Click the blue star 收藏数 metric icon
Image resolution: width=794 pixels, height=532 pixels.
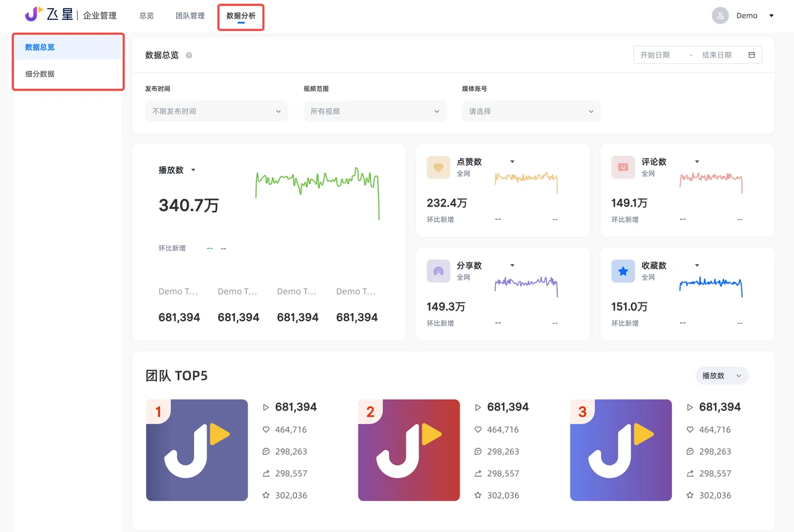tap(622, 271)
